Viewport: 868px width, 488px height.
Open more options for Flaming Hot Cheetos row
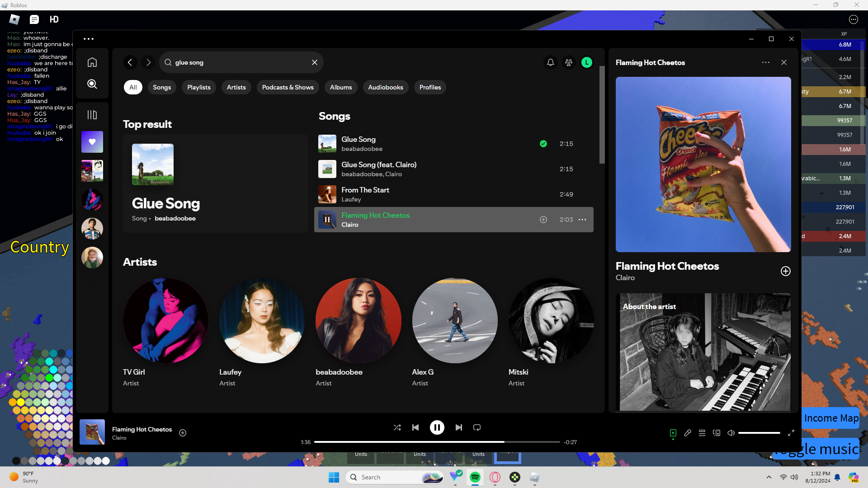[x=582, y=220]
